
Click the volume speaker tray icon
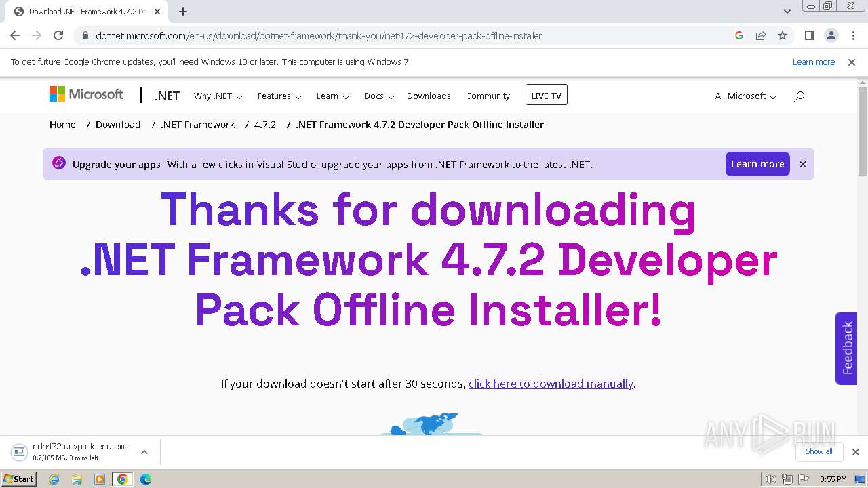pos(770,479)
